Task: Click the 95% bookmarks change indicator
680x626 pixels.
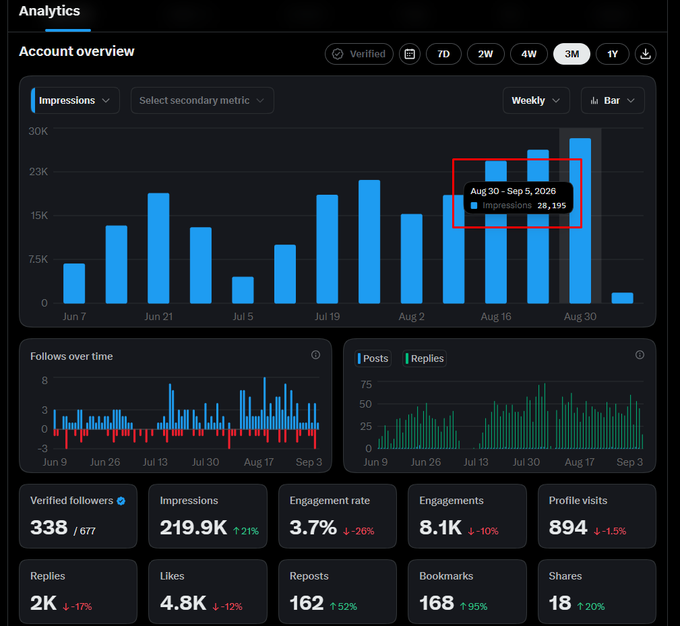Action: click(x=474, y=606)
